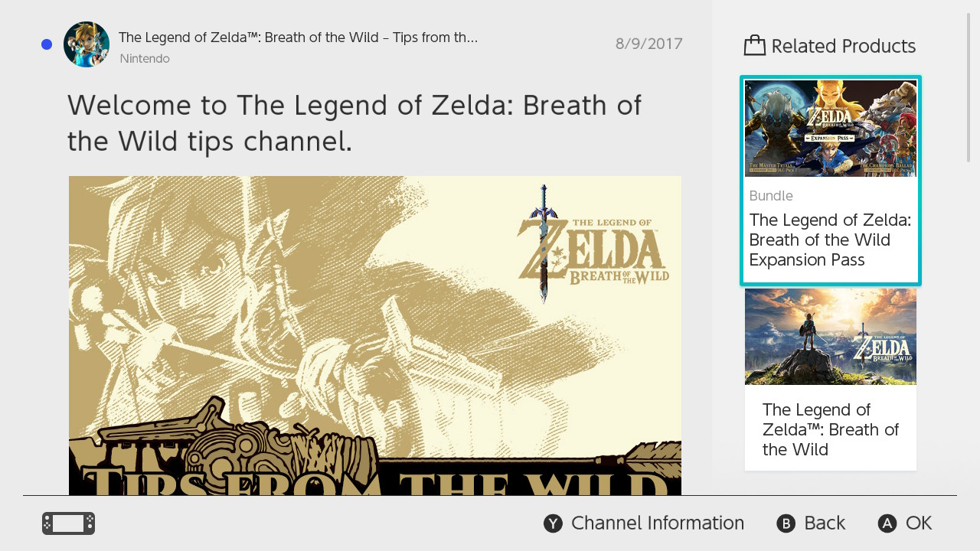This screenshot has width=980, height=551.
Task: Open the Expansion Pass bundle artwork
Action: pos(830,129)
